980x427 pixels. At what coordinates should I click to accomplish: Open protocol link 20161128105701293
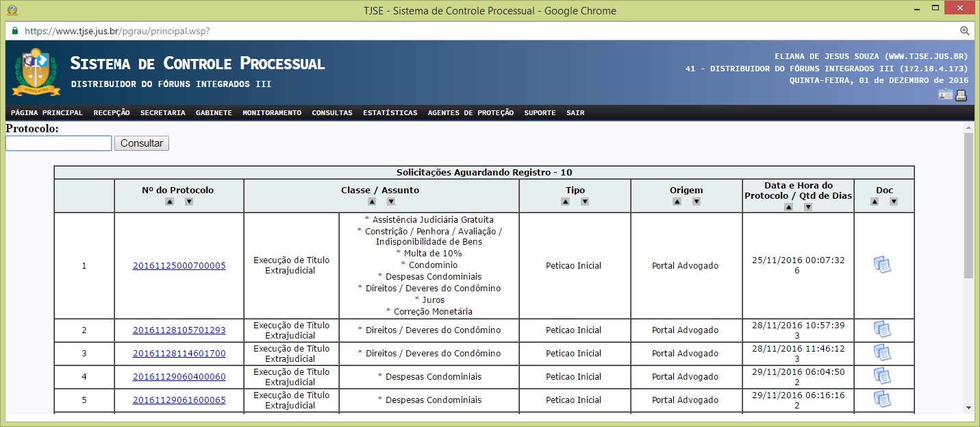tap(179, 330)
